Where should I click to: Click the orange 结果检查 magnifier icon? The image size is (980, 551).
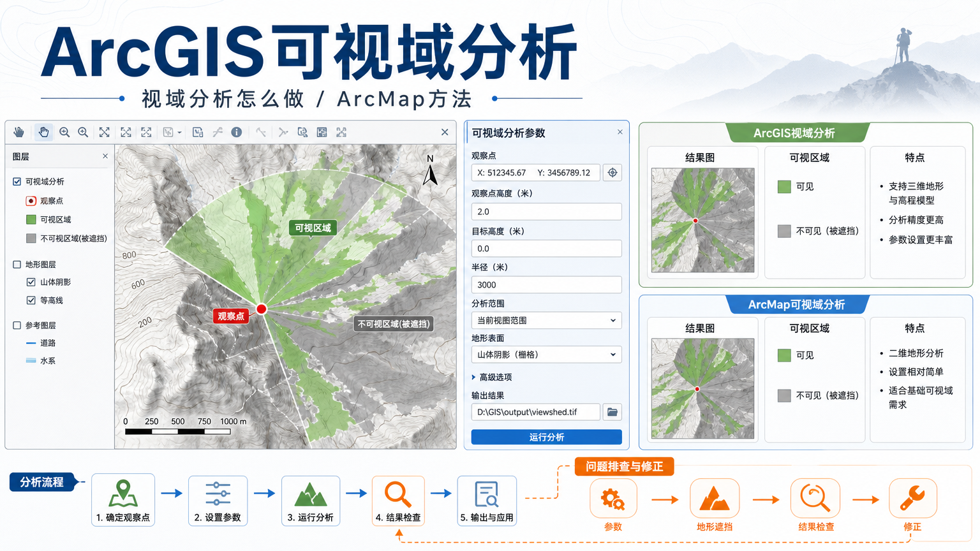815,499
